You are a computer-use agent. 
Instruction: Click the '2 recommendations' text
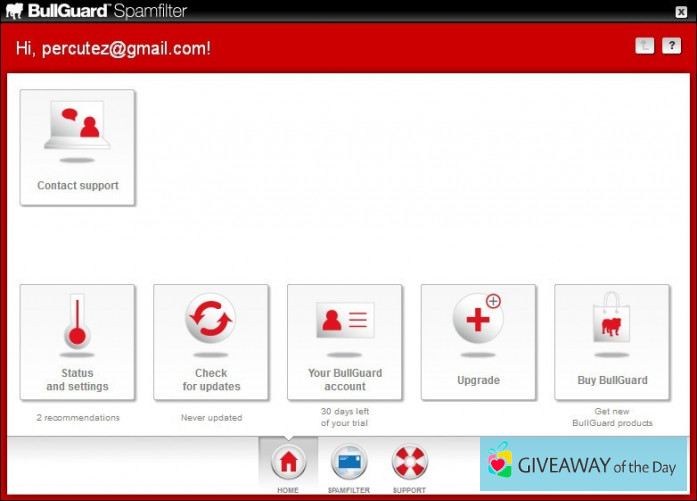click(78, 418)
